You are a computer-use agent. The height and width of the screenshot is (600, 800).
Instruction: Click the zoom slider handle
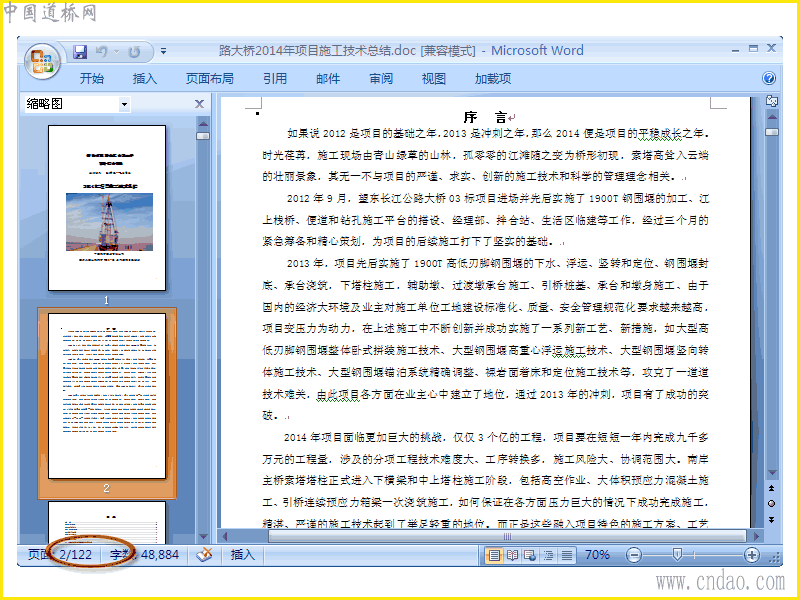[677, 555]
